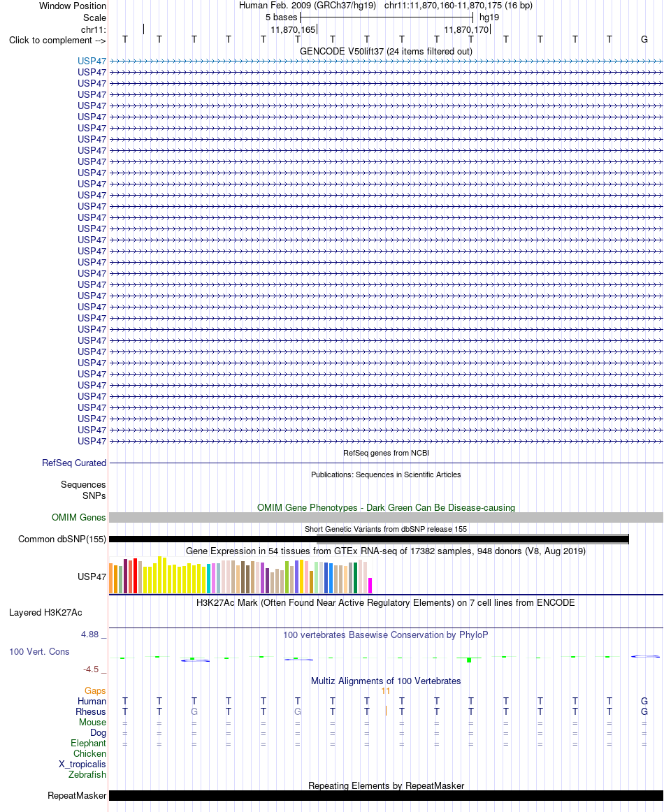
Task: Click the X_tropicalis alignment row label
Action: tap(82, 764)
